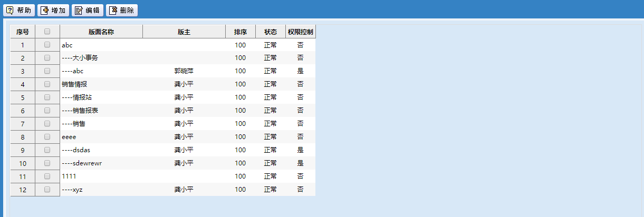Select the checkbox in row 7 ----销售
This screenshot has height=217, width=644.
pos(47,124)
